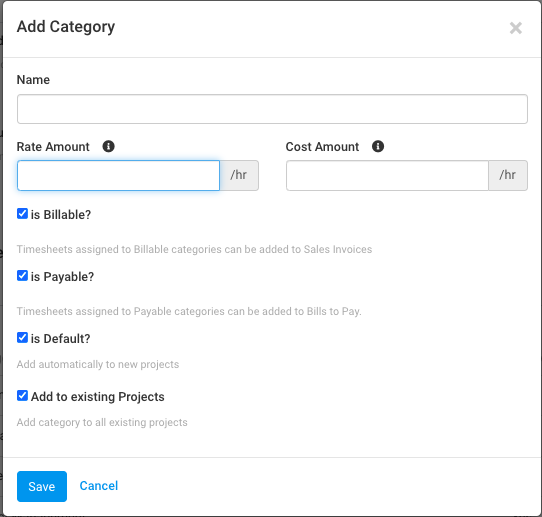The image size is (542, 517).
Task: Click the "Add to existing Projects" label text
Action: pyautogui.click(x=97, y=397)
